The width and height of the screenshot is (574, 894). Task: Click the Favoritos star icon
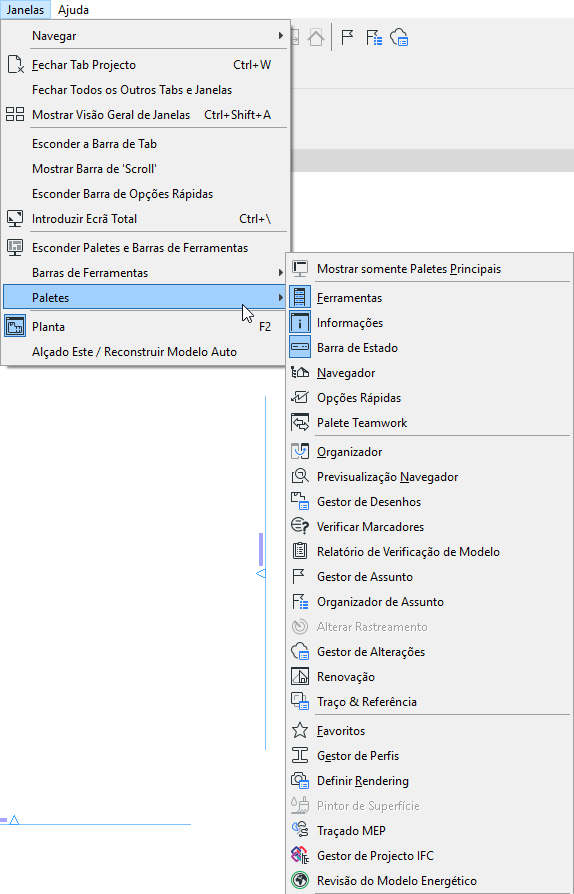300,730
